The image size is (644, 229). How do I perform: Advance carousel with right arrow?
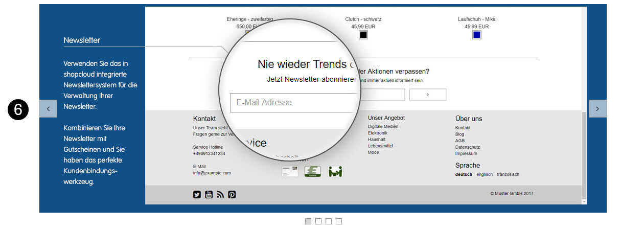pyautogui.click(x=597, y=109)
